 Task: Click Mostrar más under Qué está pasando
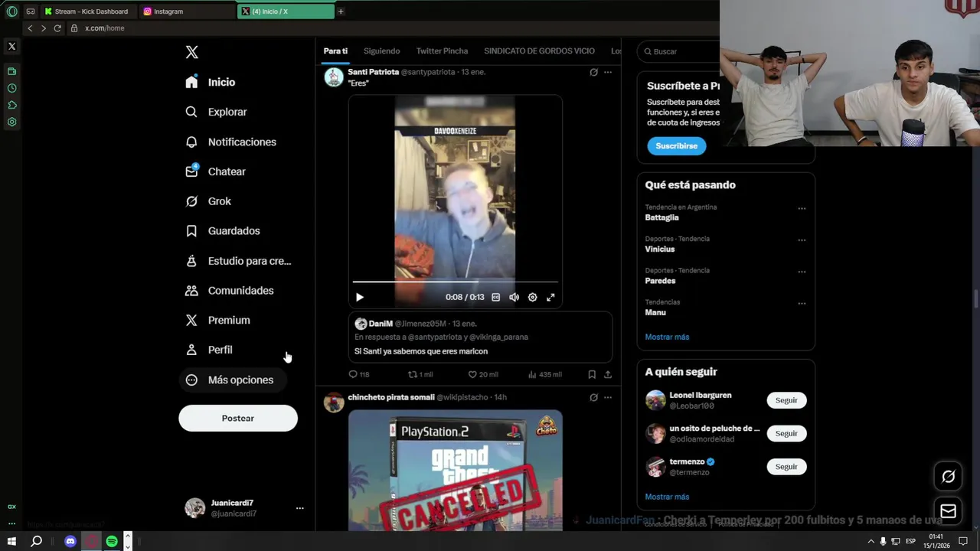click(x=667, y=337)
